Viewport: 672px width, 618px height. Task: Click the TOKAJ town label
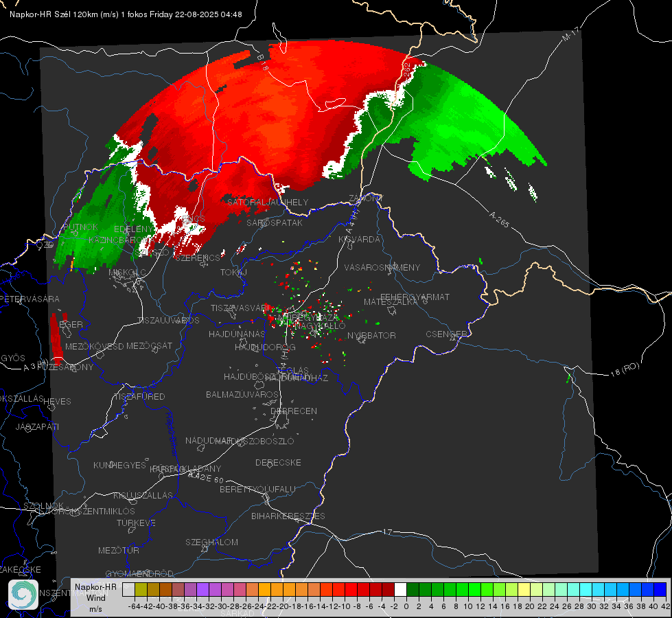(x=233, y=273)
